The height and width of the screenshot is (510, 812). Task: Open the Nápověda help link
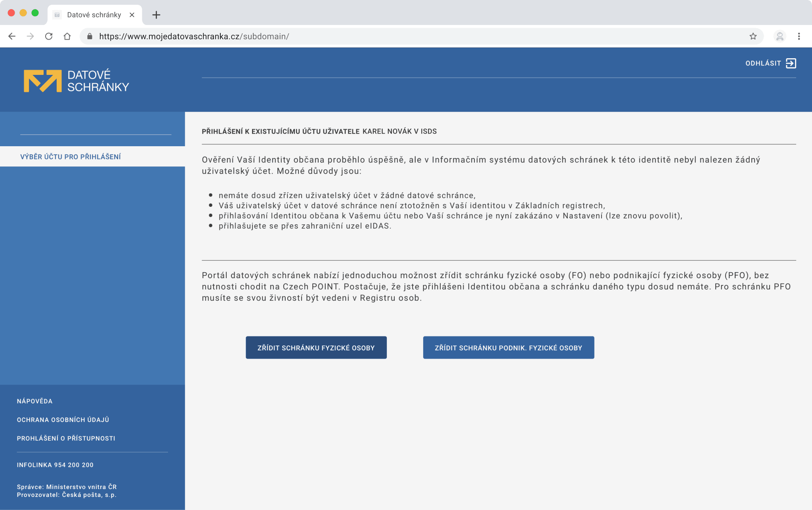click(x=34, y=401)
